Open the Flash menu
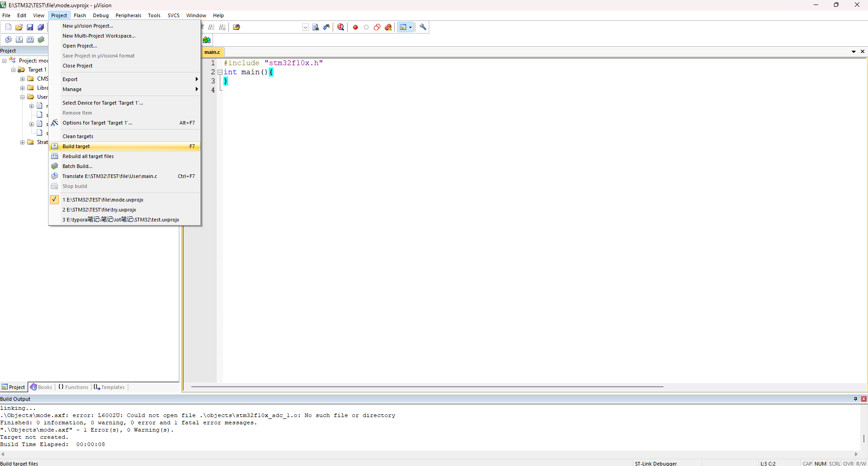868x466 pixels. 80,15
